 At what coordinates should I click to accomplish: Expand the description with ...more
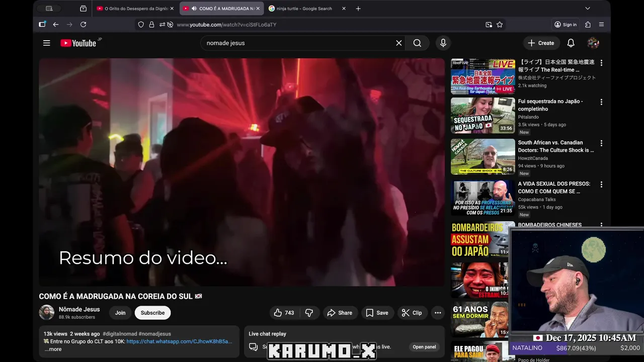[x=53, y=349]
